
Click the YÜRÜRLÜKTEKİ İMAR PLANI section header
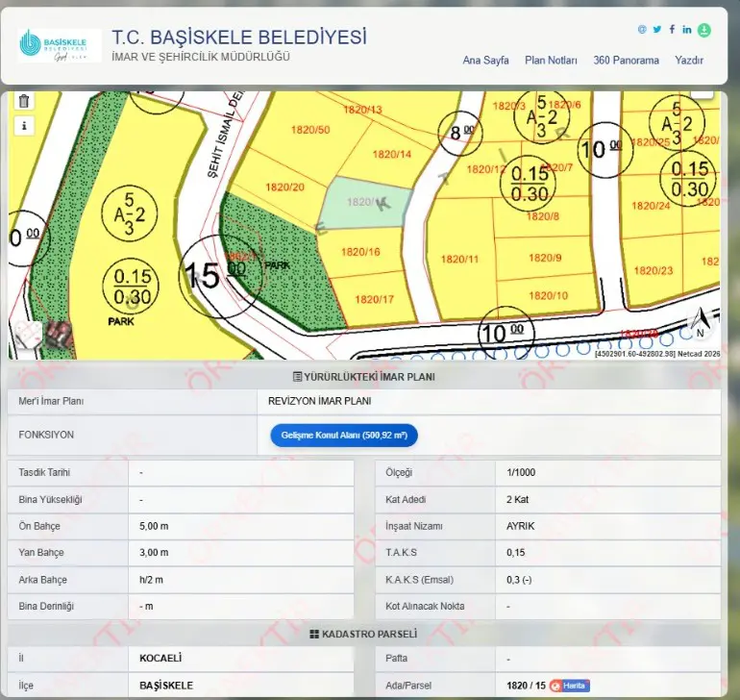tap(364, 377)
